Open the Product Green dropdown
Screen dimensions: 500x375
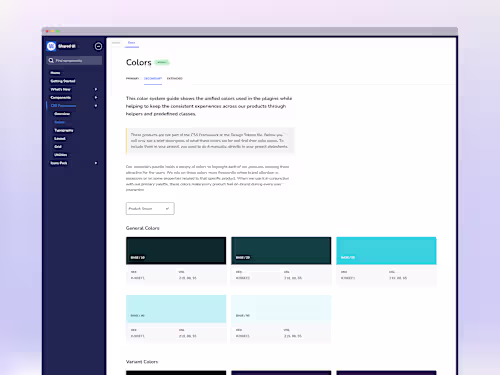coord(150,208)
